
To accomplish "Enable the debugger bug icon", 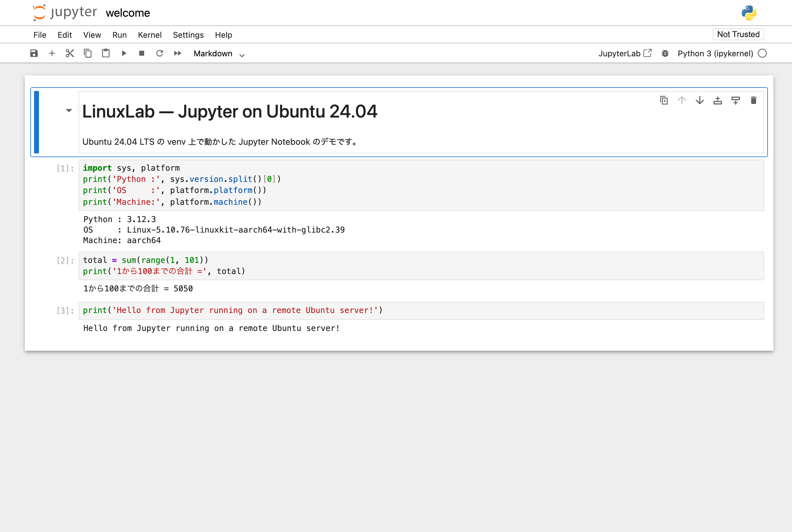I will tap(665, 53).
